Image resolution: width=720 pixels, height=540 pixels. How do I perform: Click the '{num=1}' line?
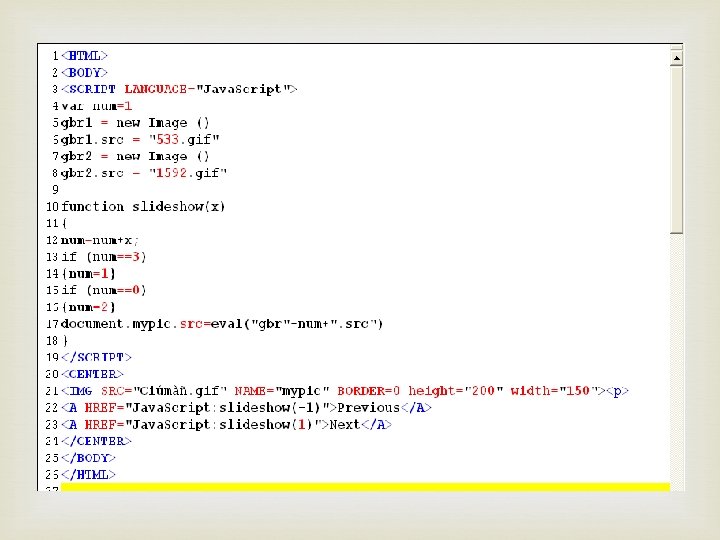coord(88,274)
